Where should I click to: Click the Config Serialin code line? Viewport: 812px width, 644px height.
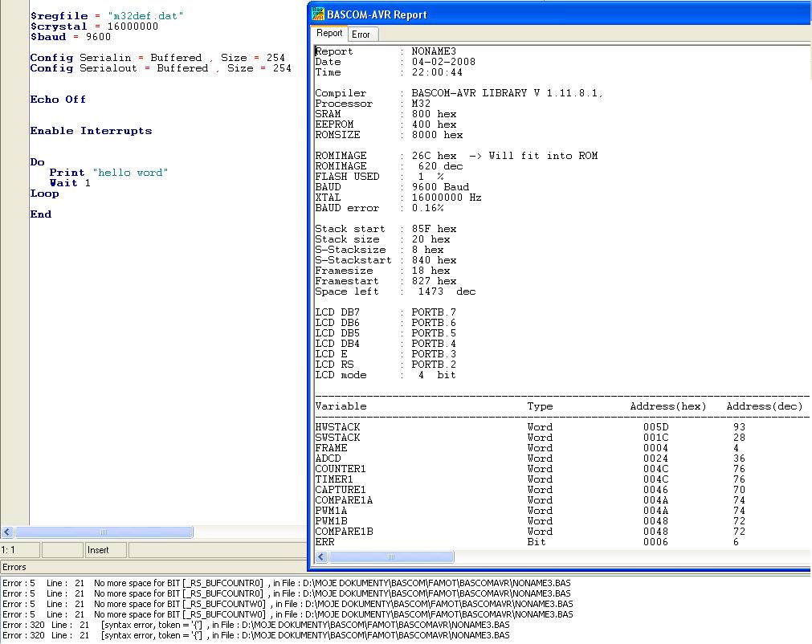157,58
